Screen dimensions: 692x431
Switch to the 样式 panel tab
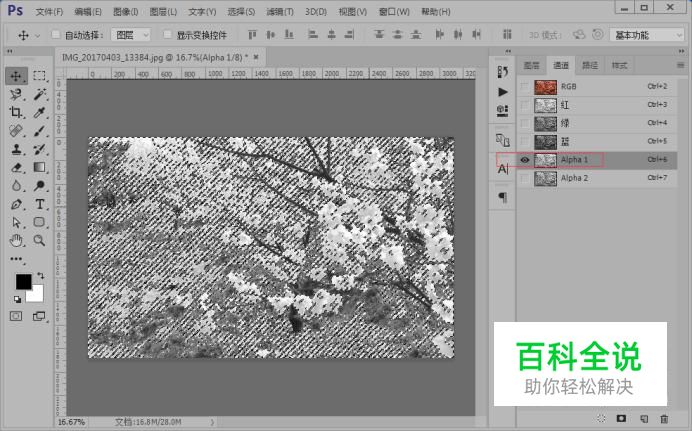619,65
